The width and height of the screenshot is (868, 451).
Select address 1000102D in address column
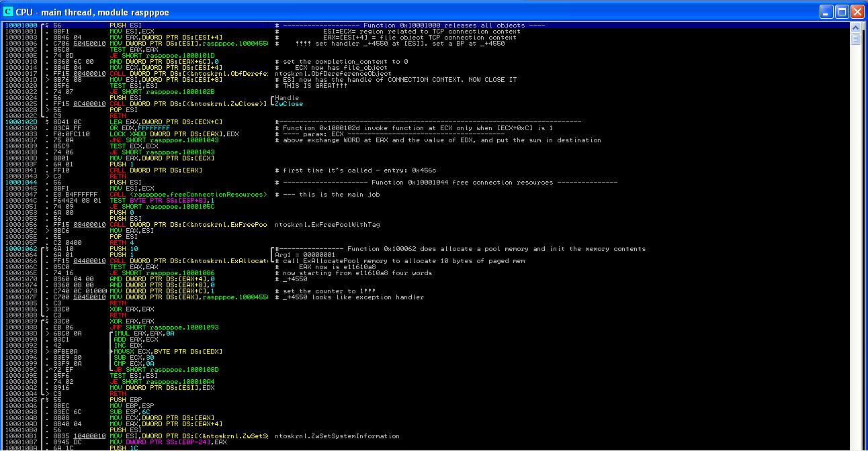point(20,122)
